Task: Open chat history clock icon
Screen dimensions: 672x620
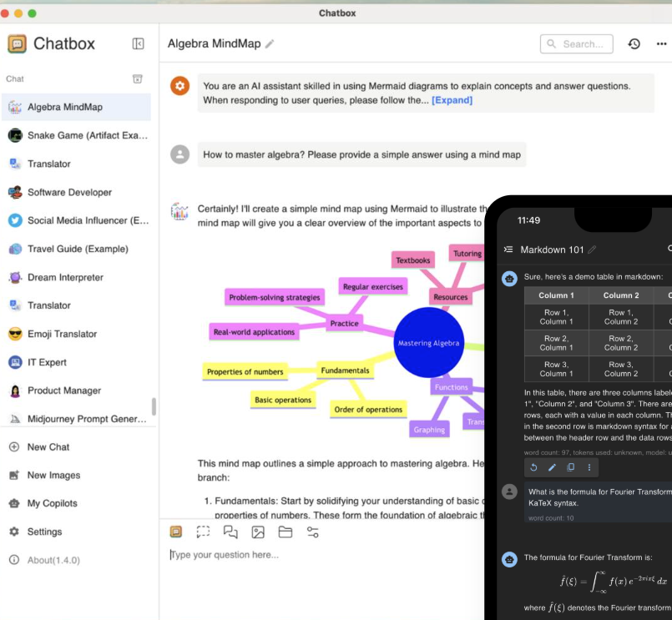Action: [634, 43]
